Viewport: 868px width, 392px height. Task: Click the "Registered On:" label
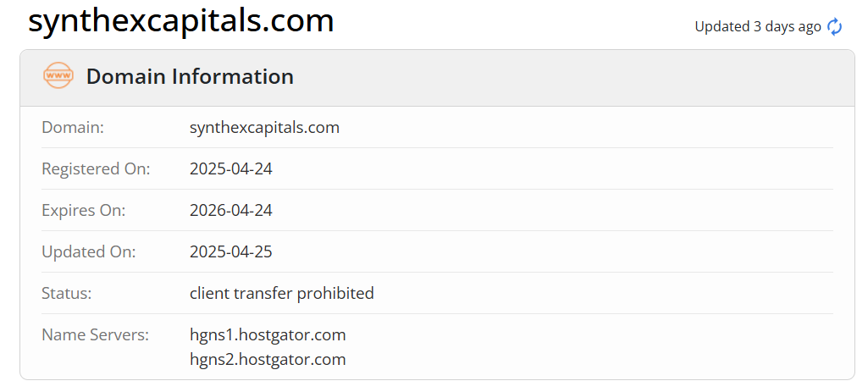(x=96, y=169)
